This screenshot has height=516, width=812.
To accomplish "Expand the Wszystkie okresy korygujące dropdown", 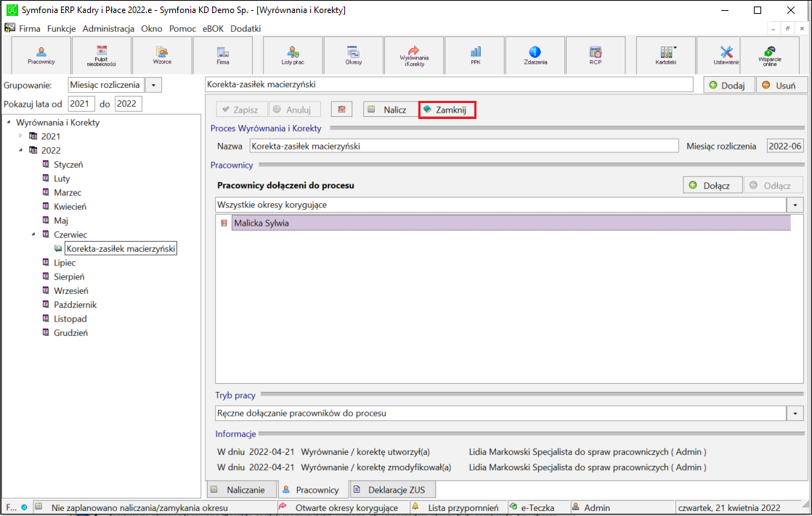I will tap(795, 205).
